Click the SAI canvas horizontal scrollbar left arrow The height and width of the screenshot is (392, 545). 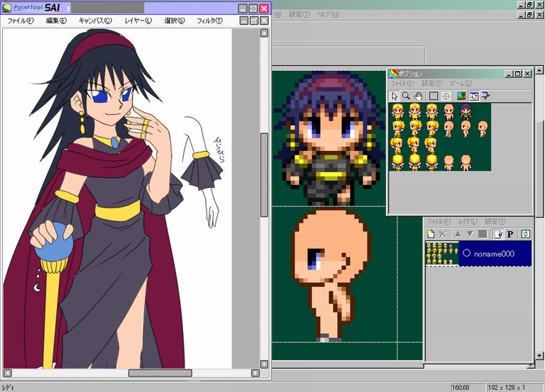(8, 374)
